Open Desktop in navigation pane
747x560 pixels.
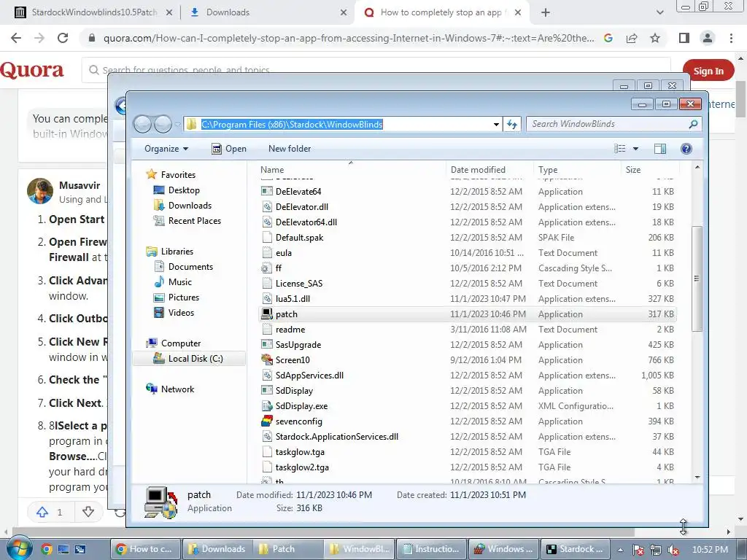(183, 190)
